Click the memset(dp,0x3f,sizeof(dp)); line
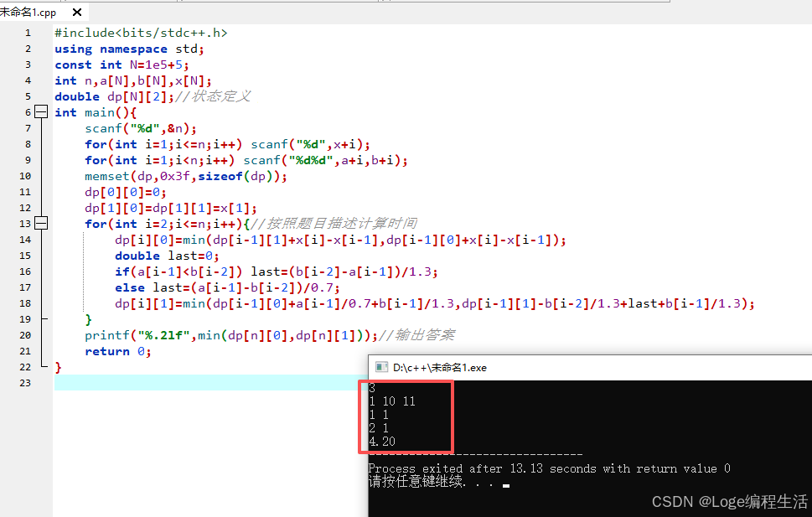Screen dimensions: 812x517 (x=186, y=176)
